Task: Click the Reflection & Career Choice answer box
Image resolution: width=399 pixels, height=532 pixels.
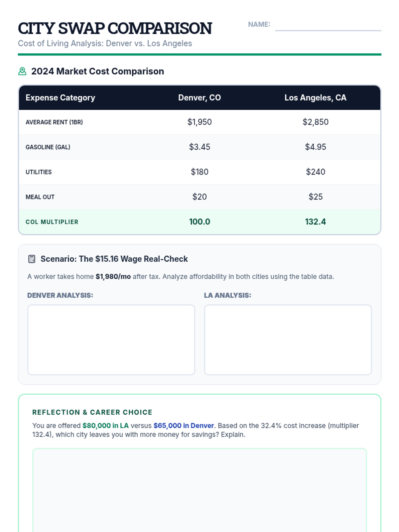Action: tap(199, 489)
